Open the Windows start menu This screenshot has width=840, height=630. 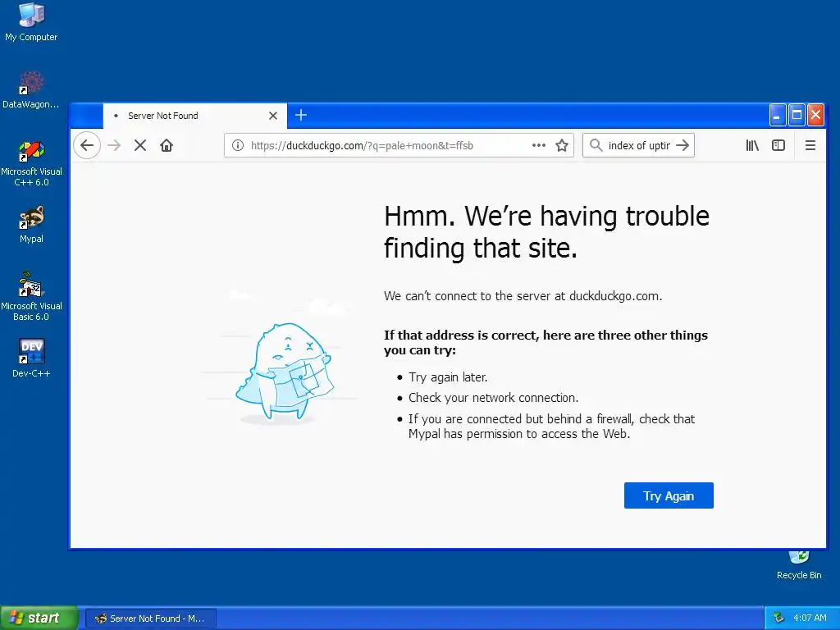pyautogui.click(x=39, y=618)
